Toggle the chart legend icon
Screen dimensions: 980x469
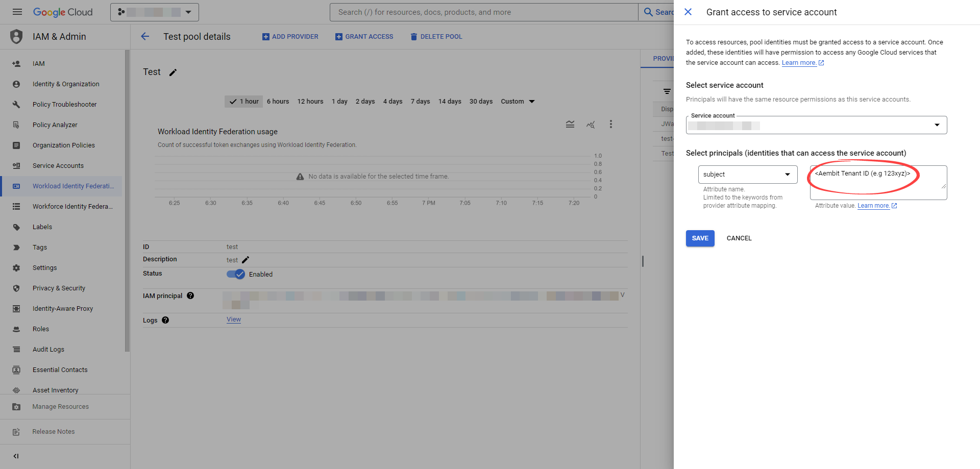point(570,124)
